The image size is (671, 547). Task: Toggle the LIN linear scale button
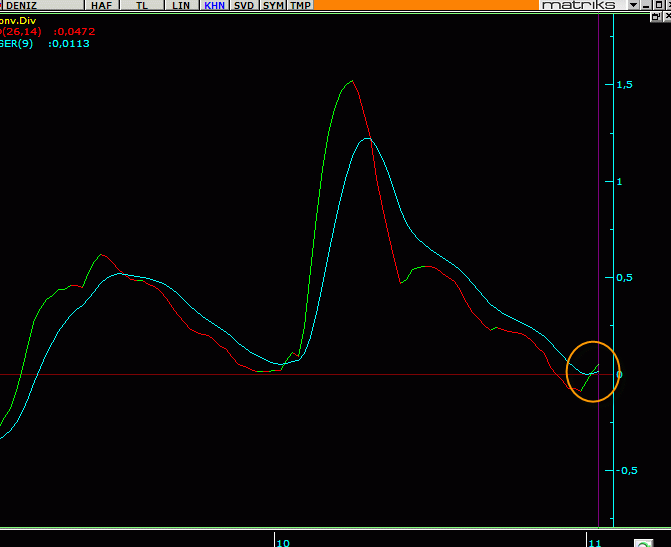click(x=181, y=5)
